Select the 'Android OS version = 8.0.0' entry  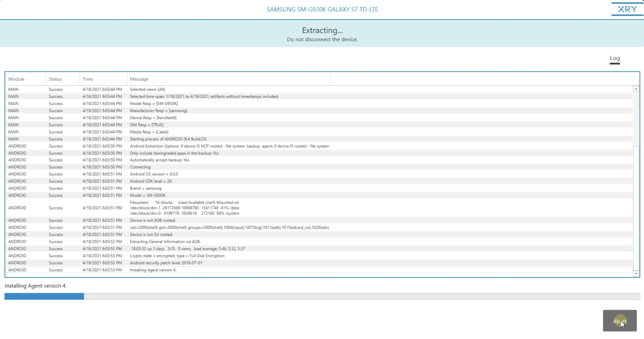click(x=154, y=174)
